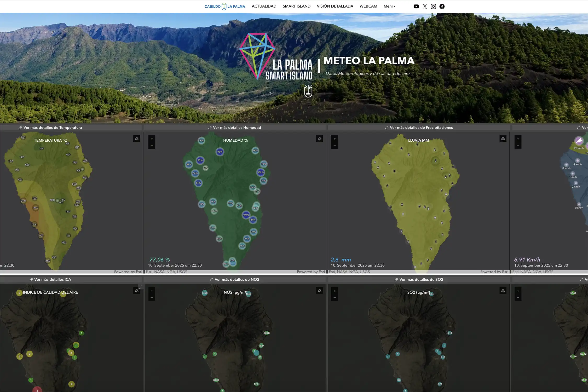Click the HUMEDAD % map title
The image size is (588, 392).
[235, 140]
